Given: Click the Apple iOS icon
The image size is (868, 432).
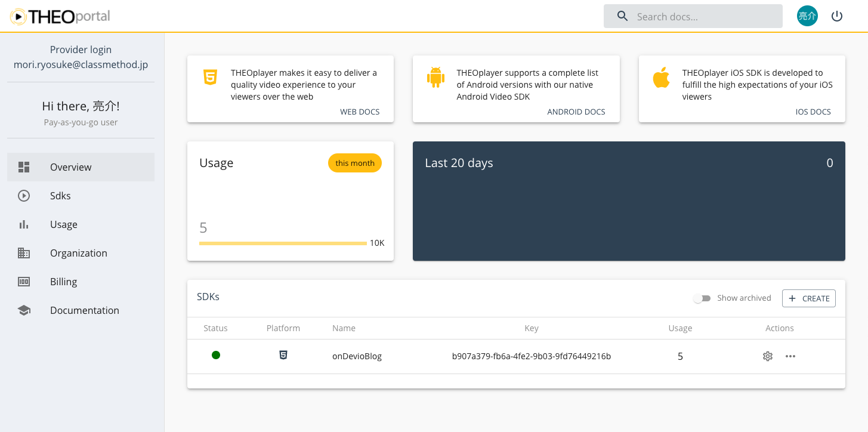Looking at the screenshot, I should click(x=661, y=78).
